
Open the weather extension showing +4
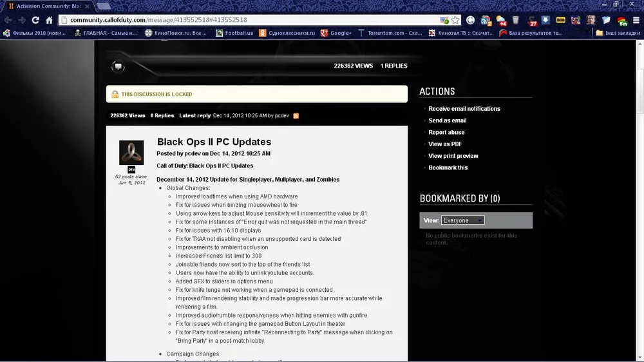point(501,21)
